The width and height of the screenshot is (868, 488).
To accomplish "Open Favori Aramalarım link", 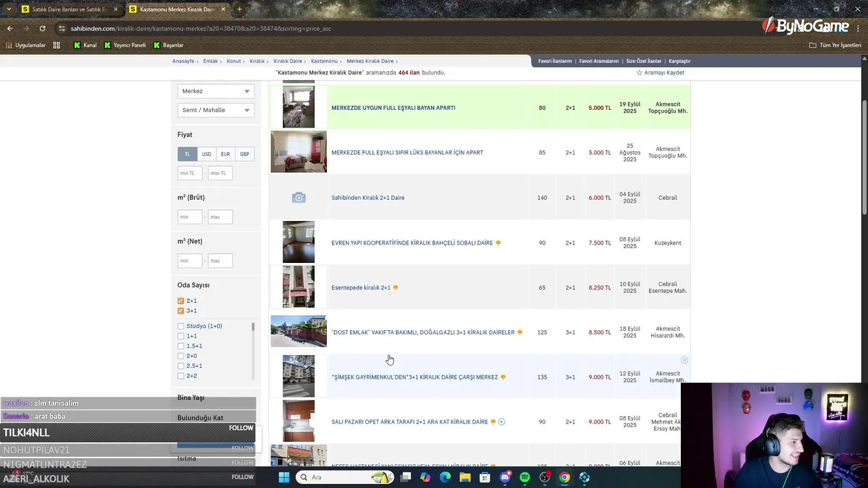I will point(599,61).
